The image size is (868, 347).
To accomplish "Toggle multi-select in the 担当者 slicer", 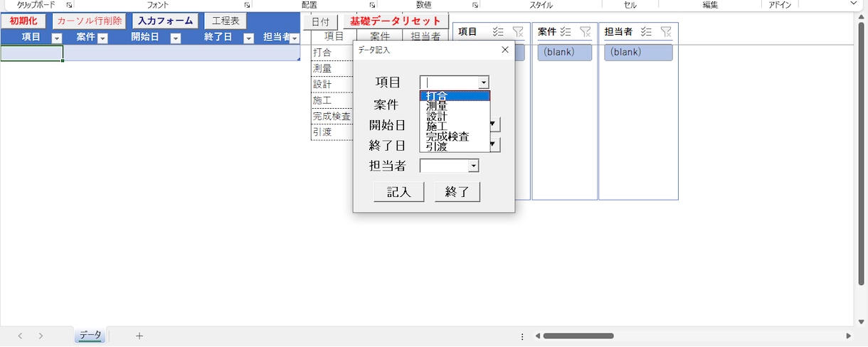I will [647, 31].
